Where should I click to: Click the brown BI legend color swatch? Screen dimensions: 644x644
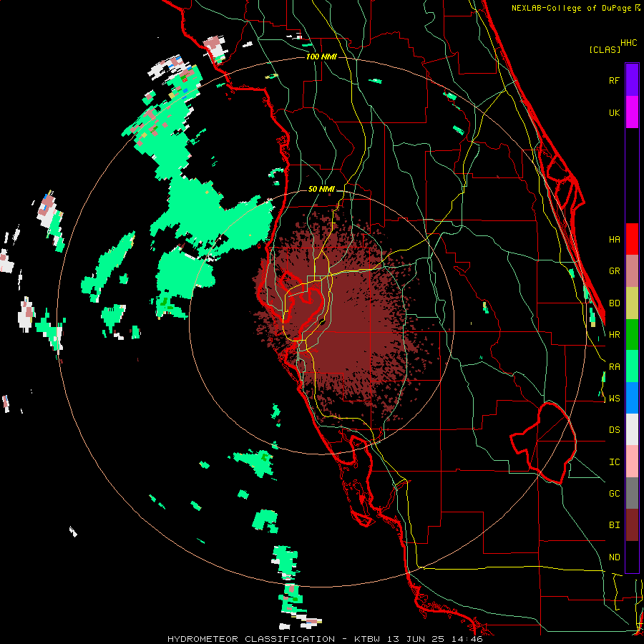[x=632, y=525]
